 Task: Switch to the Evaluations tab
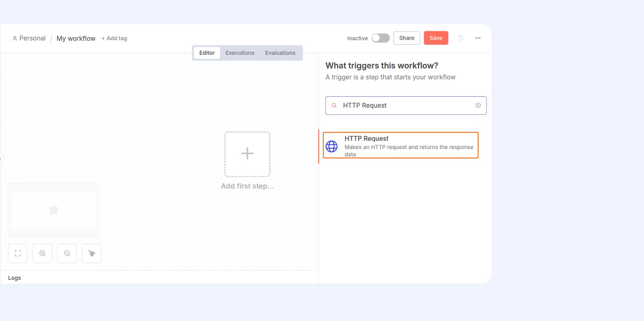coord(280,53)
